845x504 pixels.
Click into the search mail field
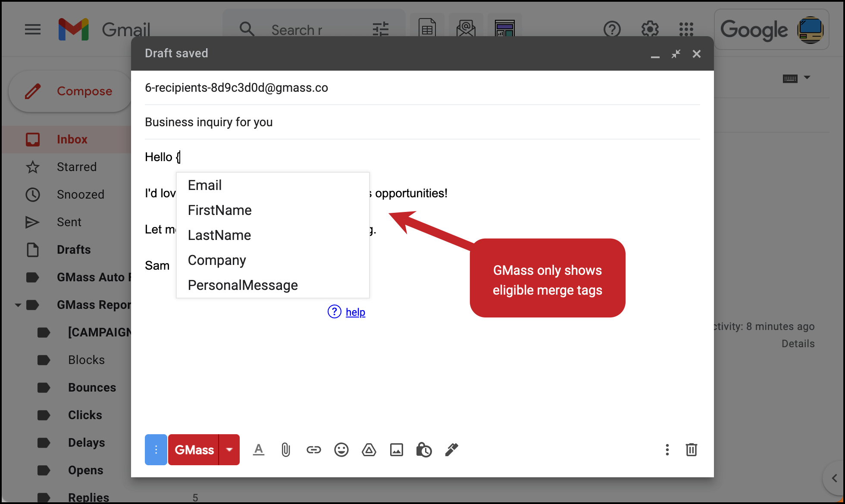(297, 30)
